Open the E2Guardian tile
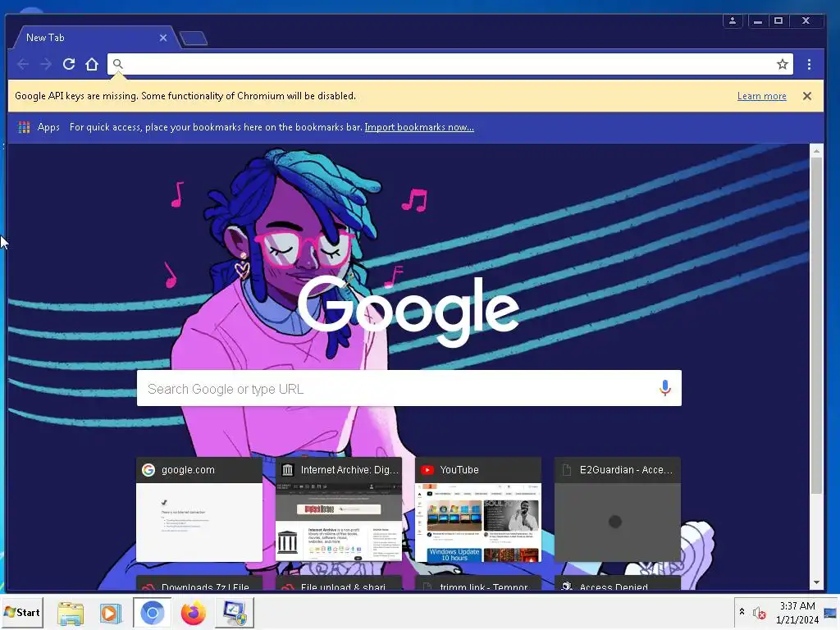840x630 pixels. 618,509
